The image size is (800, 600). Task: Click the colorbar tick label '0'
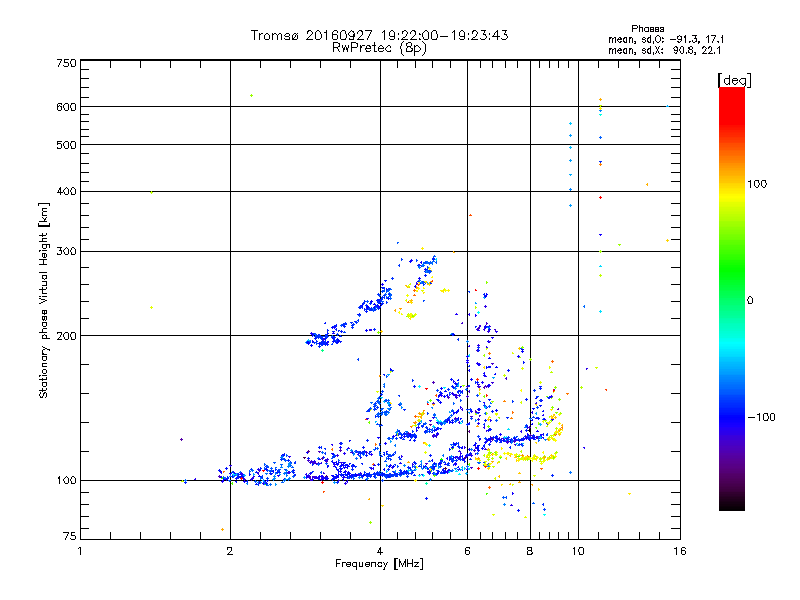click(750, 300)
